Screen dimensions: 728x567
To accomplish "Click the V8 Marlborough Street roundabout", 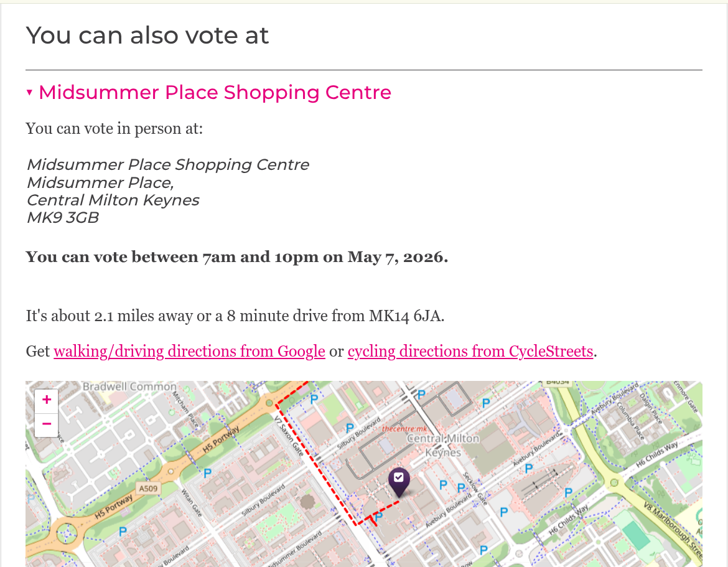I will [x=615, y=482].
